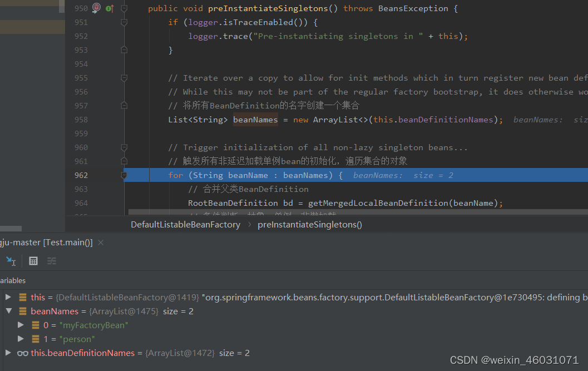This screenshot has height=371, width=588.
Task: Expand the this variable in Variables panel
Action: tap(7, 297)
